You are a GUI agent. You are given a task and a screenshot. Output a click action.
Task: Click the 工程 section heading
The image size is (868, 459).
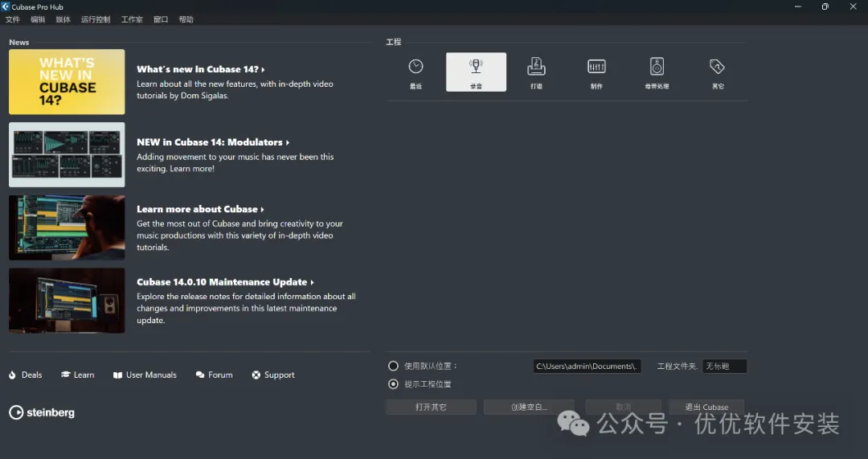point(394,42)
